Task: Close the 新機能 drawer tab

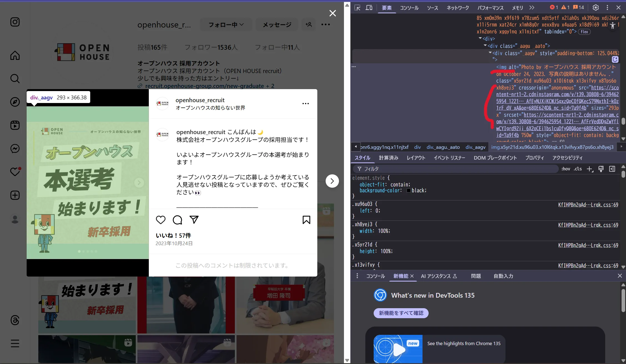Action: click(x=412, y=276)
